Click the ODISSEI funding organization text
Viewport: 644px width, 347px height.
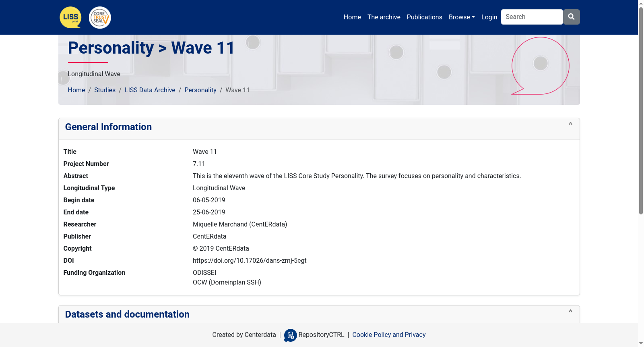(204, 272)
